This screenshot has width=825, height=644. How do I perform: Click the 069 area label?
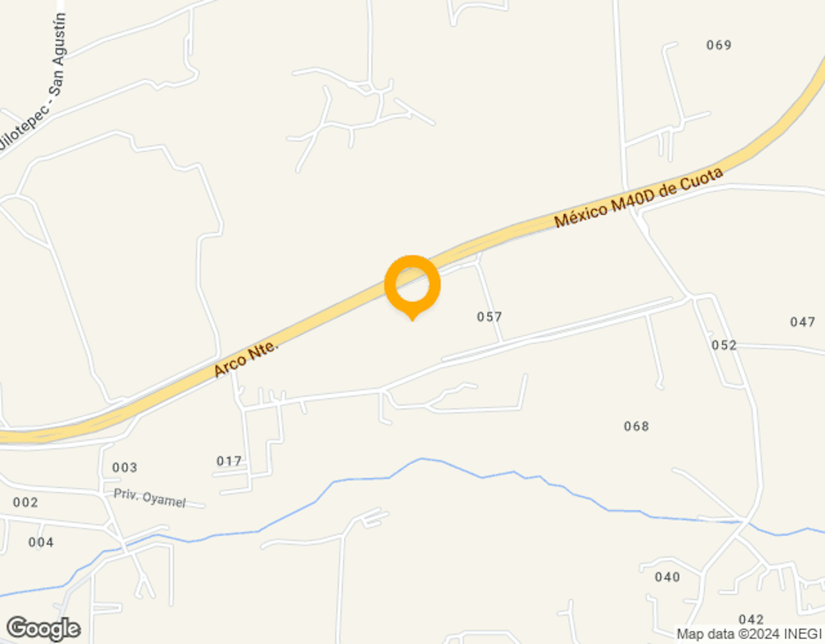[719, 45]
